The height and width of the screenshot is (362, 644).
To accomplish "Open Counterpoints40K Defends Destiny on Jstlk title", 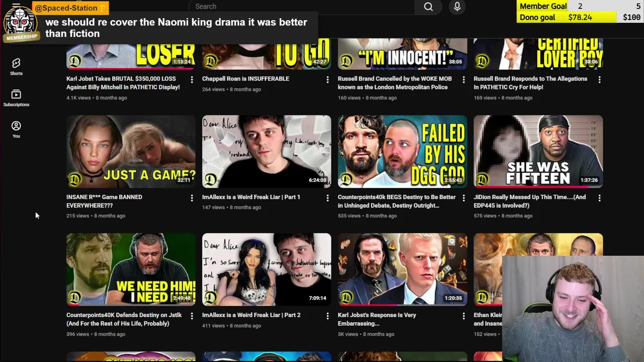I will coord(124,319).
